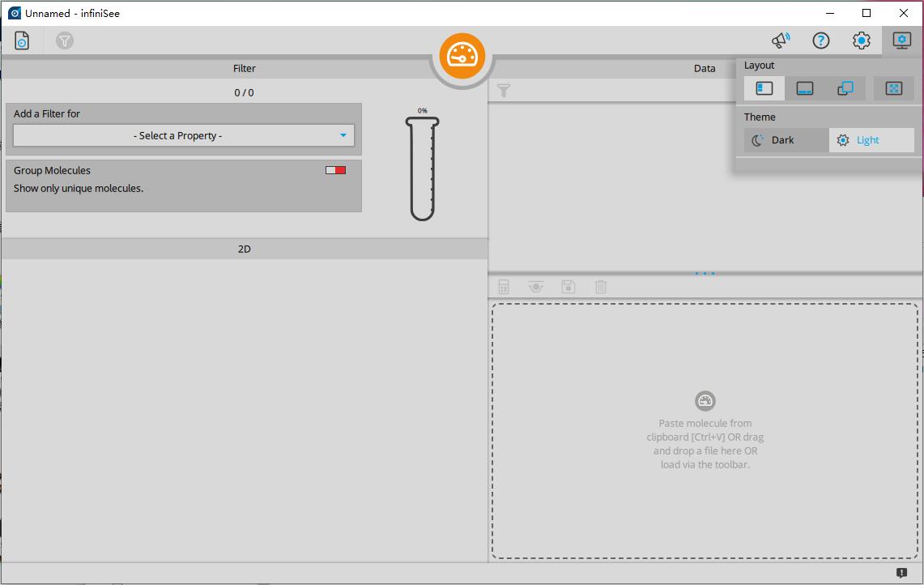
Task: Open the announcements megaphone icon
Action: click(781, 40)
